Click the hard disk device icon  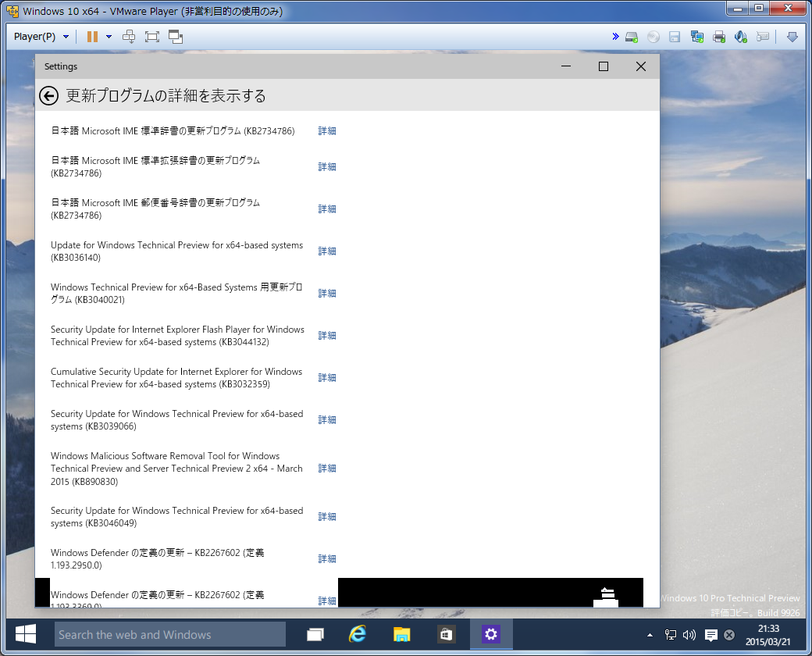coord(632,37)
